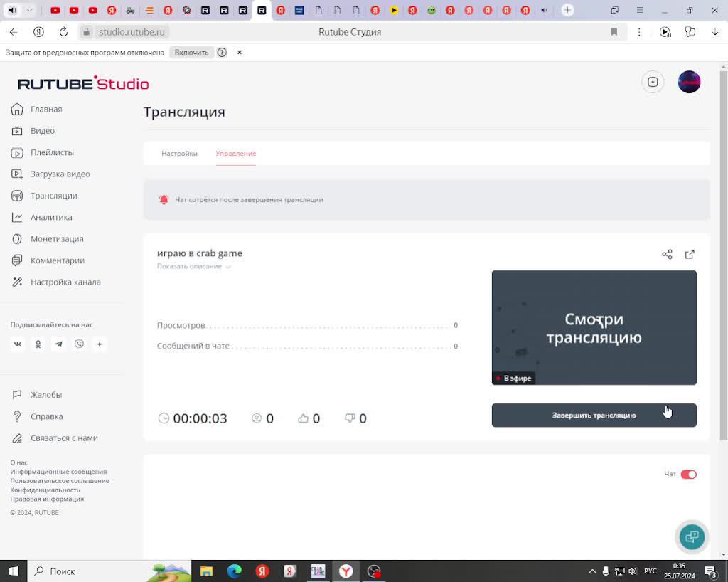This screenshot has width=728, height=582.
Task: Click the Dzen star social icon
Action: pyautogui.click(x=100, y=344)
